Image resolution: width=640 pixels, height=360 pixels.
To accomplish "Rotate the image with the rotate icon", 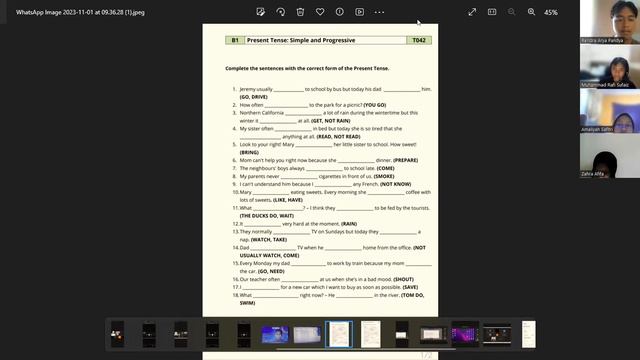I will pos(280,12).
